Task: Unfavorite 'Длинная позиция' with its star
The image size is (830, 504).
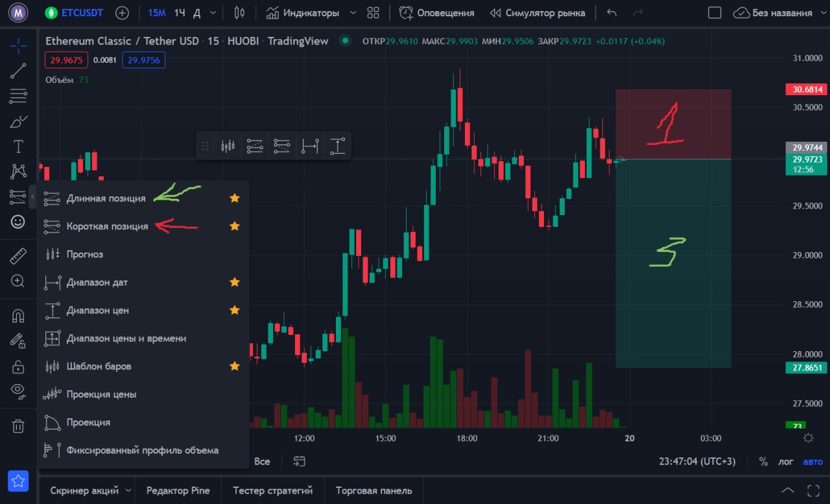Action: click(235, 198)
